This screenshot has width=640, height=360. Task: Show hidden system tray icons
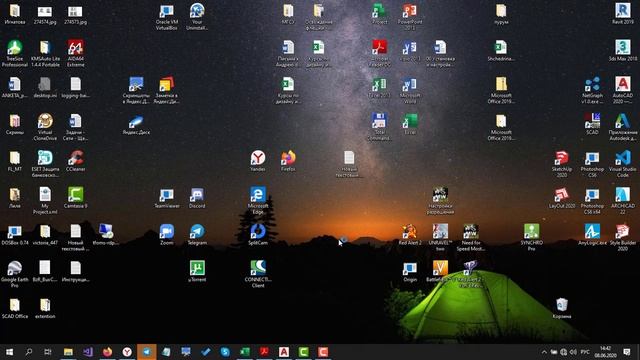544,352
